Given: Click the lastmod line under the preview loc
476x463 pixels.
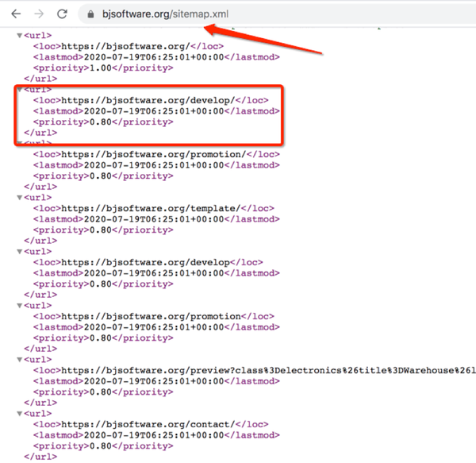Looking at the screenshot, I should (x=156, y=381).
